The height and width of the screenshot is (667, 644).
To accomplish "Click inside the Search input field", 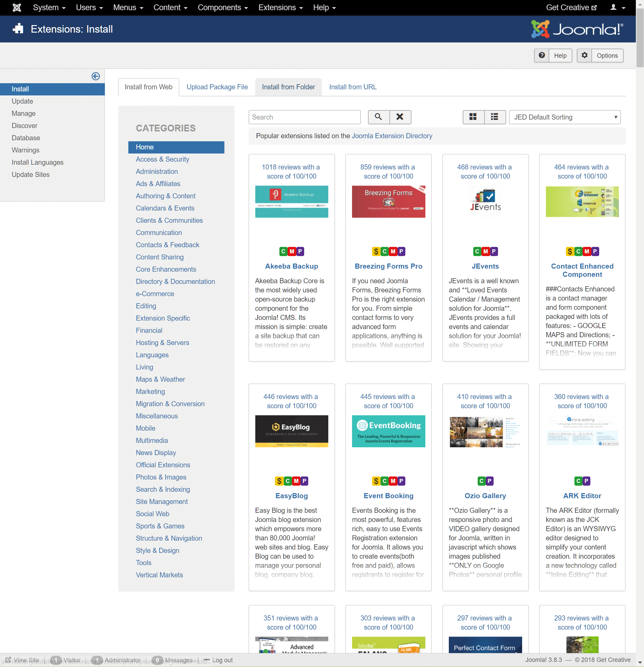I will click(x=304, y=117).
